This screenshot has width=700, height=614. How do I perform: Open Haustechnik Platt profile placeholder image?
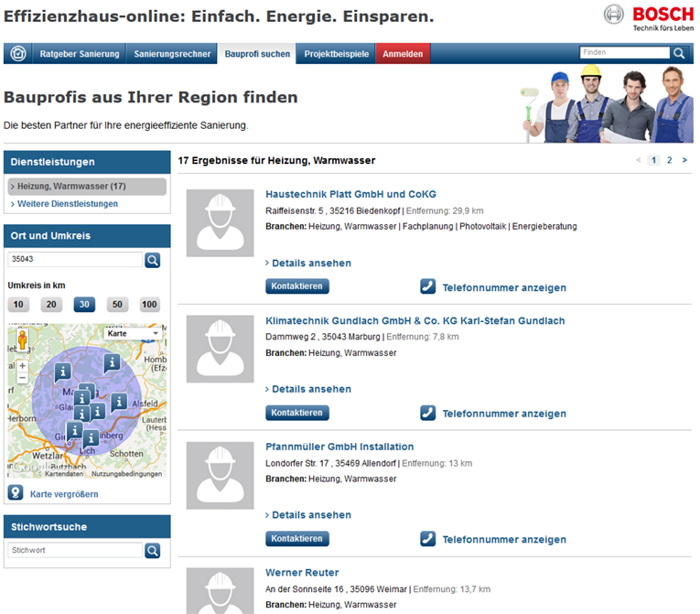coord(221,223)
